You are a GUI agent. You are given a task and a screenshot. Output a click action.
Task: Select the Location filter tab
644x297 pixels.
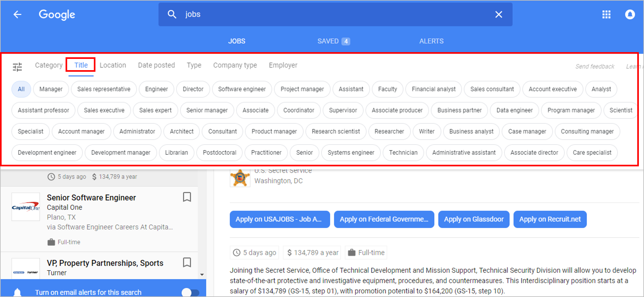point(113,65)
